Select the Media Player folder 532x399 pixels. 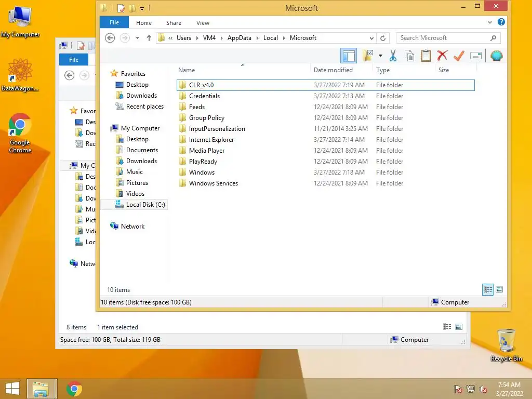325,150
